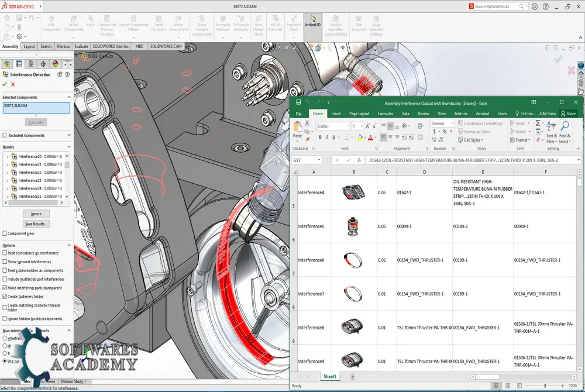
Task: Click the Clear eraser icon in Editing
Action: tap(538, 140)
